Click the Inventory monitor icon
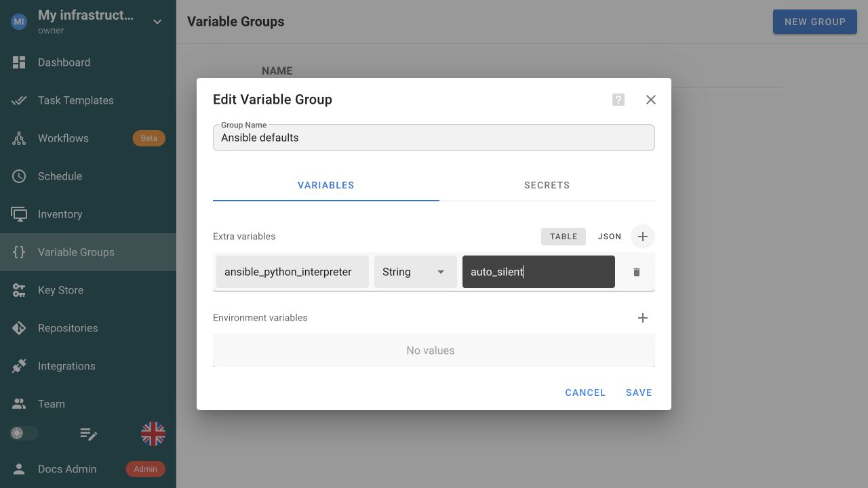The image size is (868, 488). 19,214
